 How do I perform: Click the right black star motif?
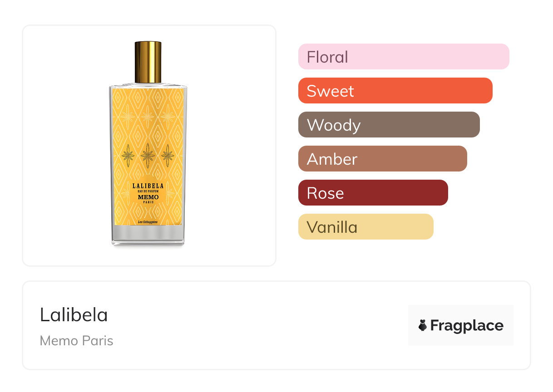pos(168,156)
